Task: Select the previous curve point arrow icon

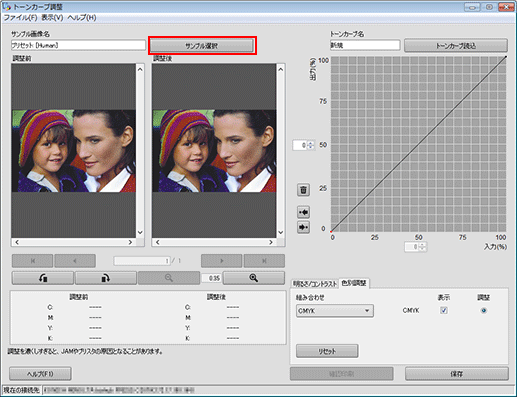Action: coord(303,212)
